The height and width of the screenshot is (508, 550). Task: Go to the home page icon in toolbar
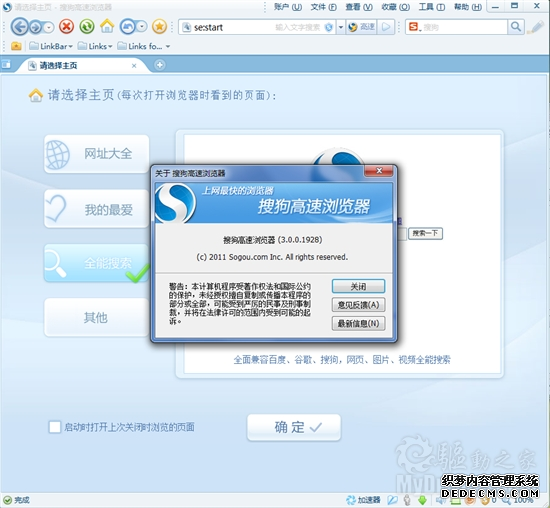click(107, 26)
